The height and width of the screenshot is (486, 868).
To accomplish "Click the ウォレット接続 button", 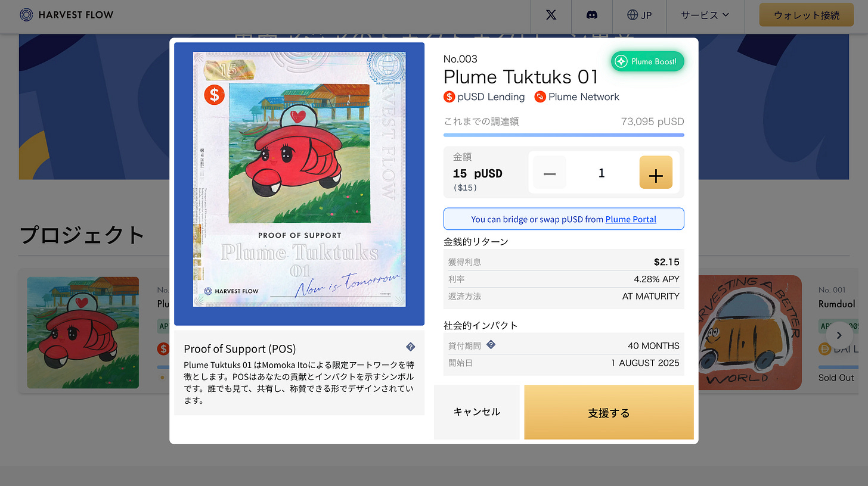I will pos(807,15).
